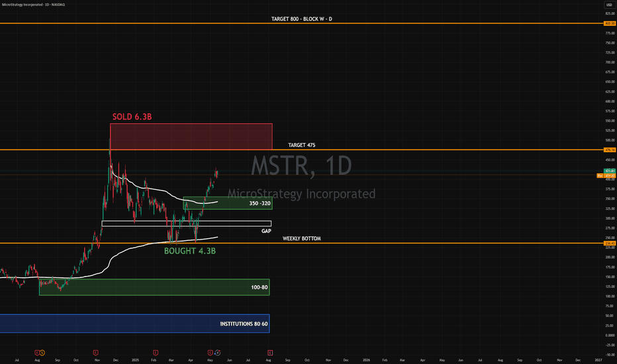This screenshot has height=364, width=617.
Task: Select the SOLD 6.3B red annotation
Action: (132, 117)
